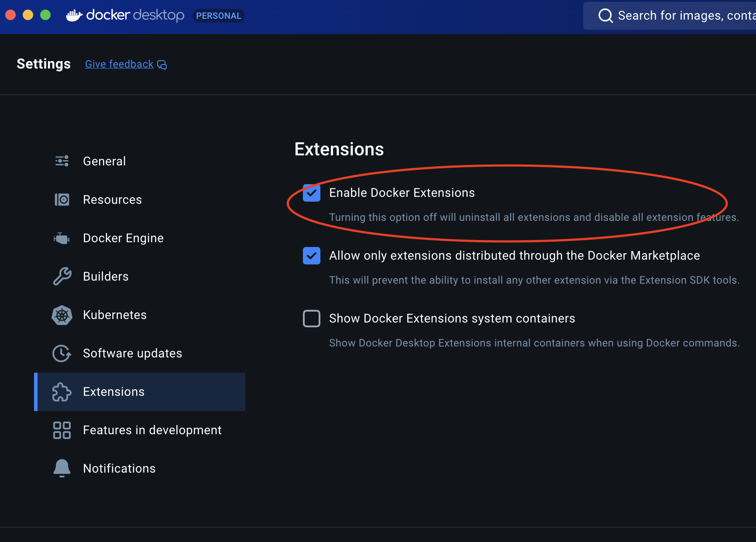756x542 pixels.
Task: Click the Features in development grid icon
Action: coord(62,430)
